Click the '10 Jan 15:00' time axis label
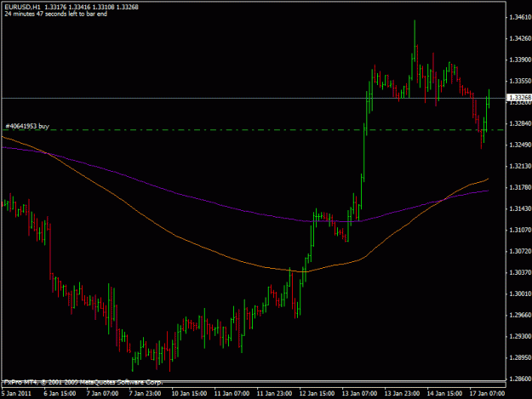The width and height of the screenshot is (532, 399). [x=189, y=394]
